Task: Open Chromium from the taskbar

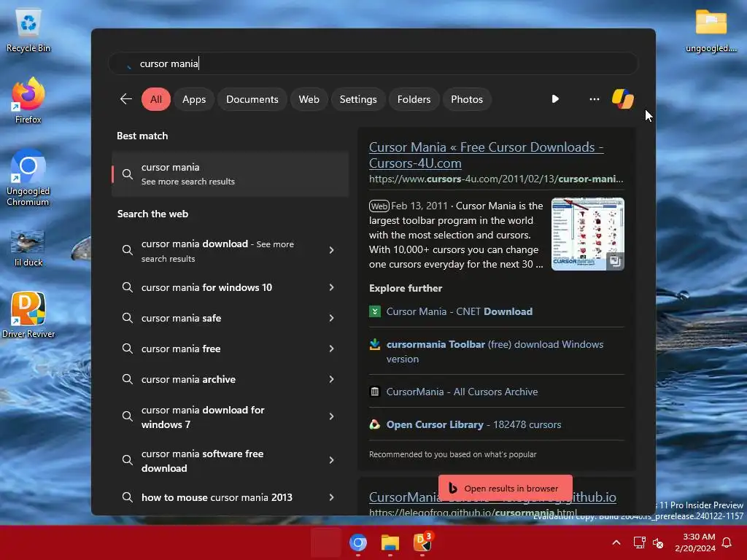Action: [x=357, y=542]
